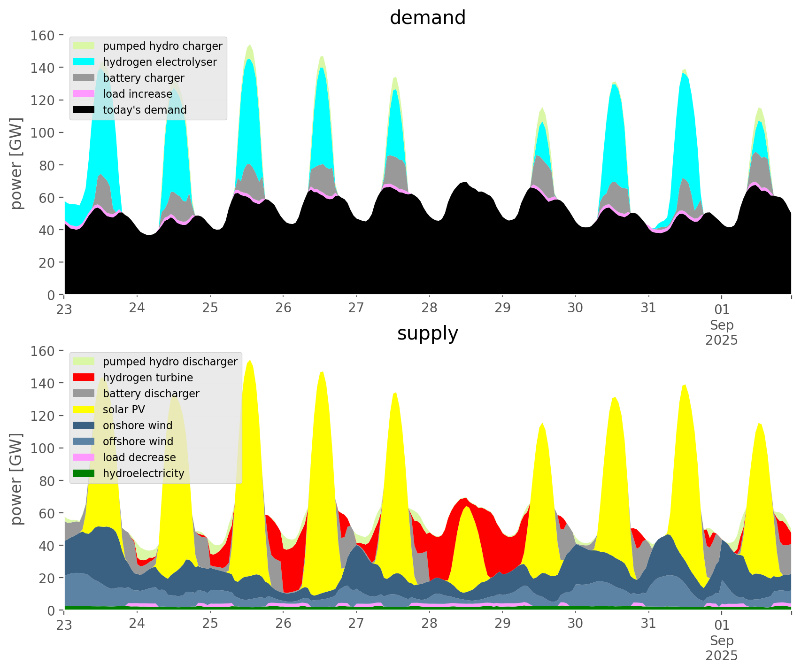
Task: Click the supply chart's power [GW] axis label
Action: click(16, 479)
